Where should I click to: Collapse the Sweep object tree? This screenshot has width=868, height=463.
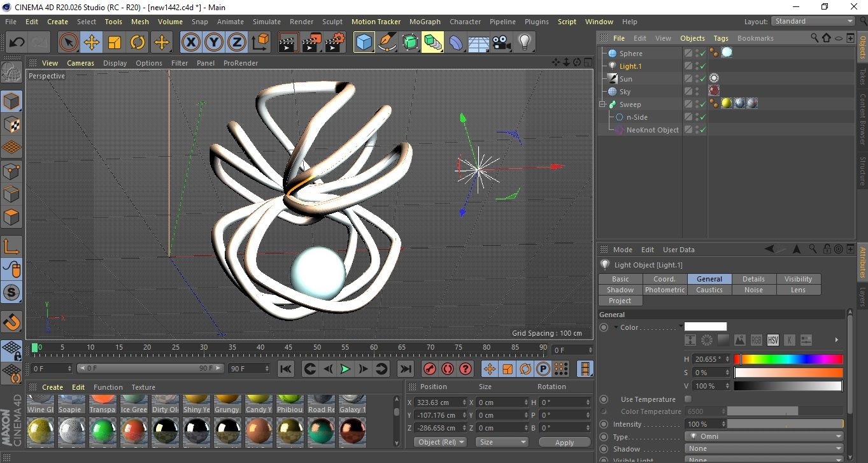602,104
